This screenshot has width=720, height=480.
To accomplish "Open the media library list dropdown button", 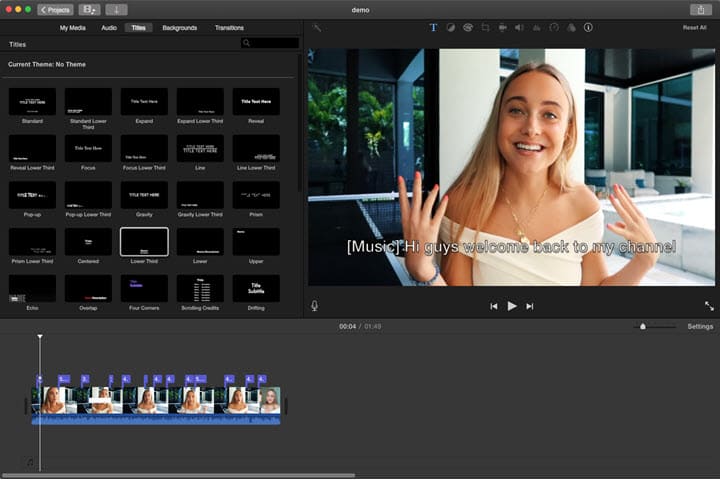I will click(x=89, y=9).
